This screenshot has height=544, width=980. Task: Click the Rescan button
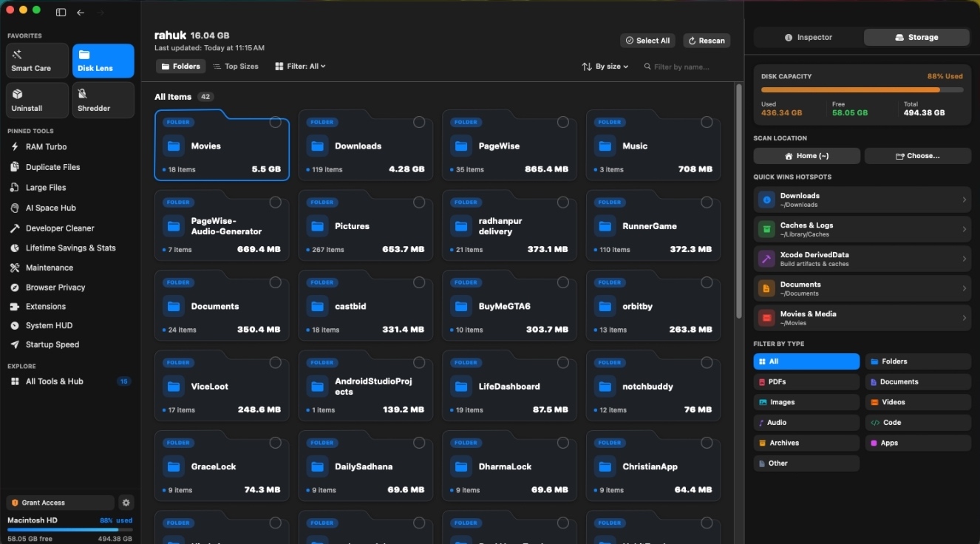click(707, 41)
